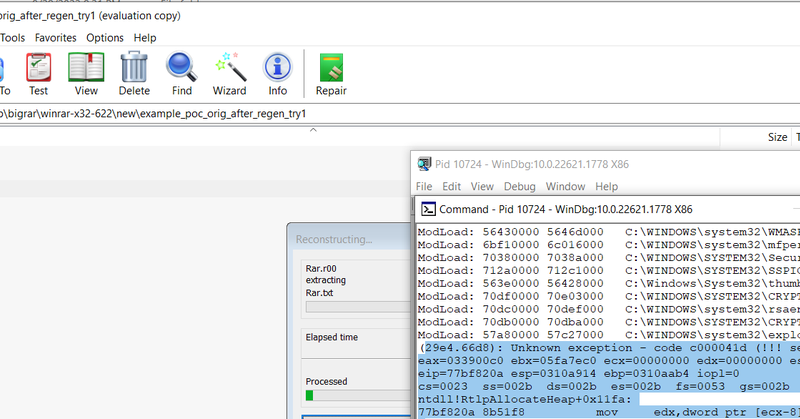Viewport: 800px width, 419px height.
Task: Click the WinRAR archive path address field
Action: 400,114
